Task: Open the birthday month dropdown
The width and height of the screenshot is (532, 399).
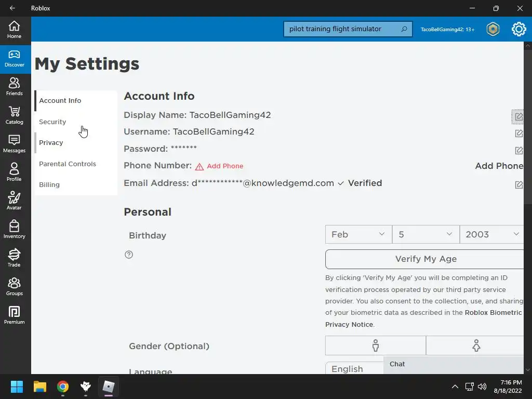Action: click(358, 234)
